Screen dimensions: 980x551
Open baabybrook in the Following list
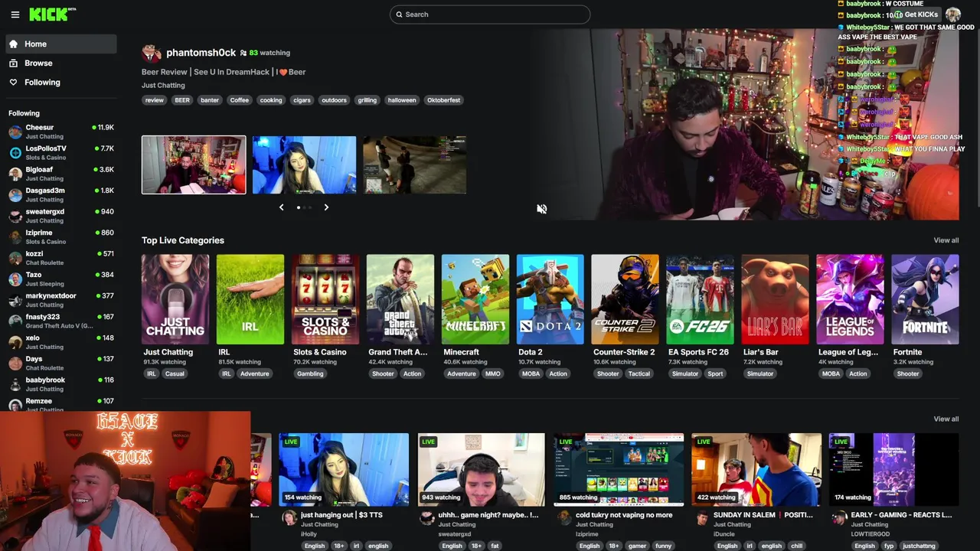coord(61,384)
